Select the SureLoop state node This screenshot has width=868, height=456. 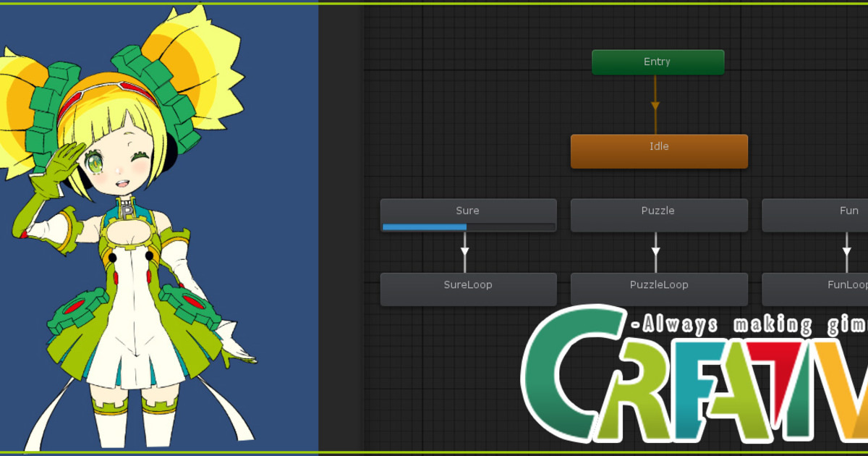click(x=468, y=289)
